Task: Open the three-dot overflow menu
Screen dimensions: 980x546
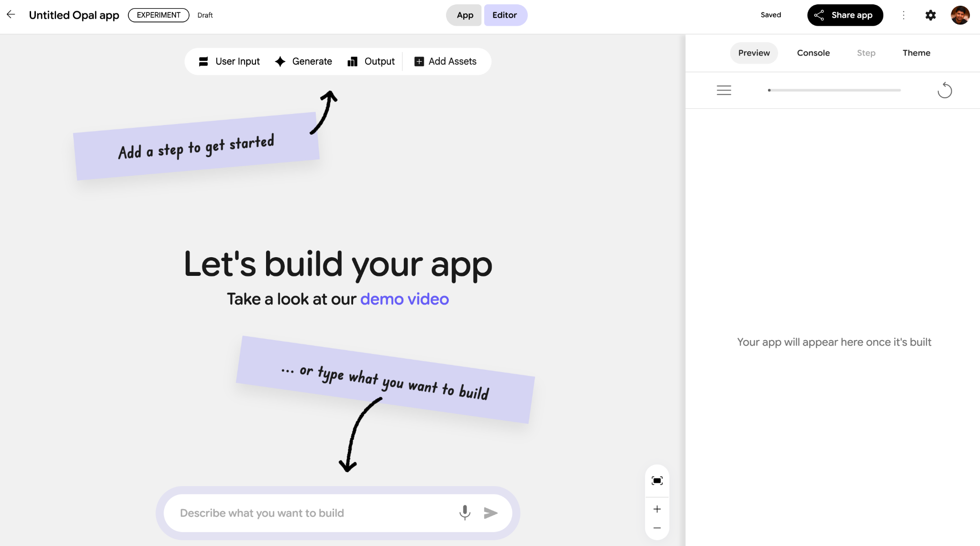Action: click(903, 15)
